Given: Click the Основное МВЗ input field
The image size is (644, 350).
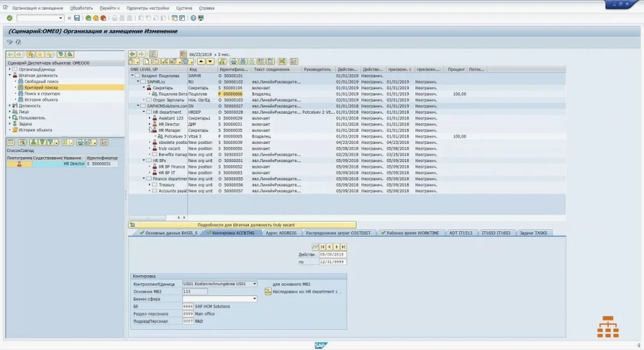Looking at the screenshot, I should click(195, 292).
